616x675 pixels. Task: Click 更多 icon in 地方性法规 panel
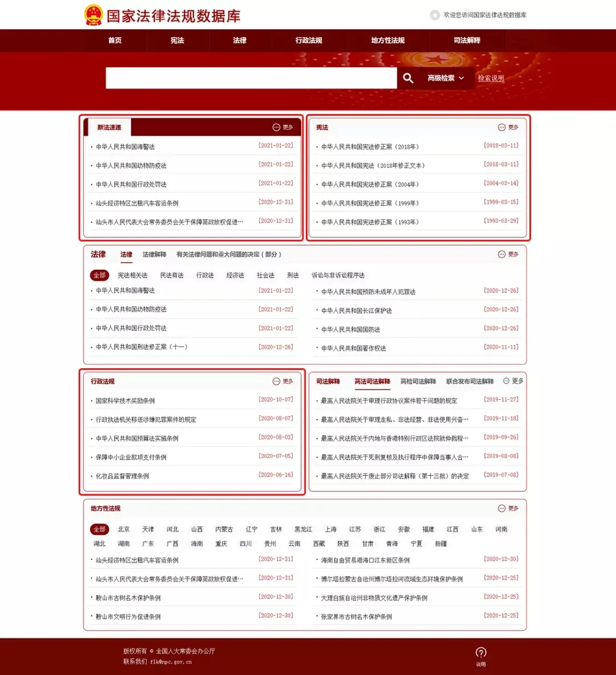point(501,509)
